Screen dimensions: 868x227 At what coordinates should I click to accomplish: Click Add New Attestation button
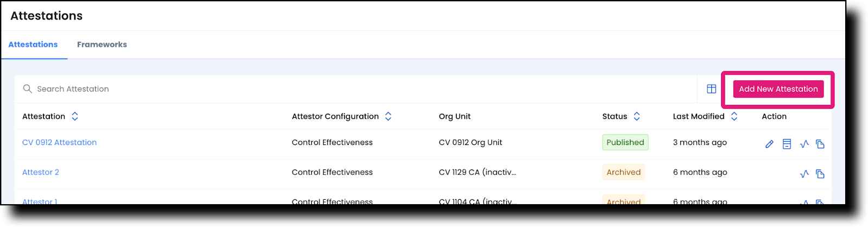(x=778, y=89)
